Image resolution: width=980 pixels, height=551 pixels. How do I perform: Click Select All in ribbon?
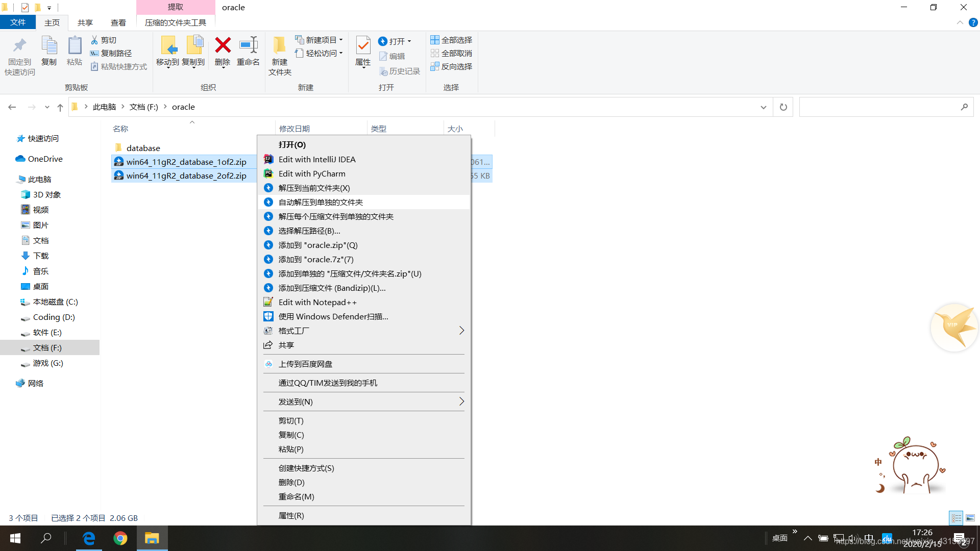(451, 40)
